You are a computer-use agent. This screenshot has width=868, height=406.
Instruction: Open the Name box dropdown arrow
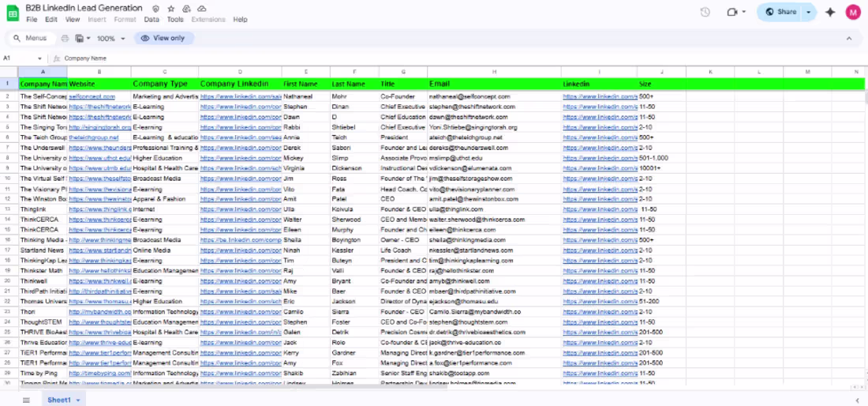[40, 58]
